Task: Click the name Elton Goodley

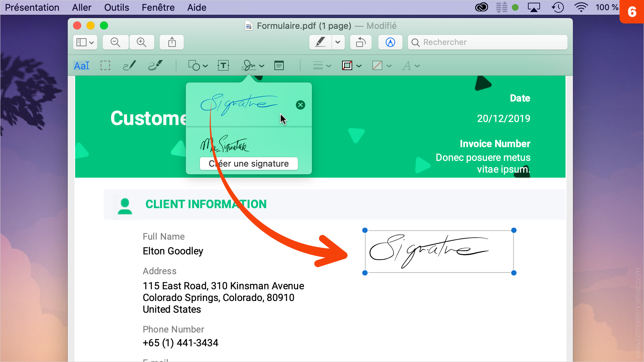Action: pyautogui.click(x=173, y=251)
